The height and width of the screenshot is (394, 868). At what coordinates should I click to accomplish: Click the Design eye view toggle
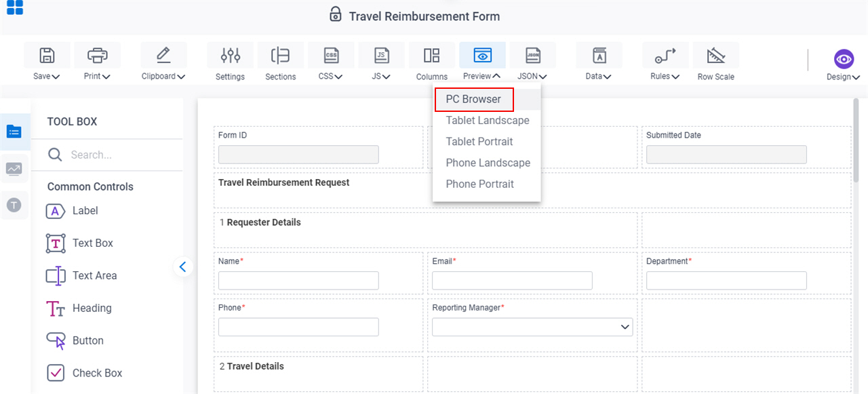(844, 60)
